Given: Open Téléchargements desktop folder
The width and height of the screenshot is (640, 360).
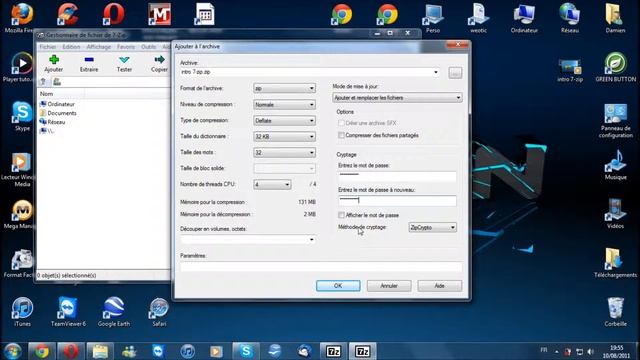Looking at the screenshot, I should point(615,262).
